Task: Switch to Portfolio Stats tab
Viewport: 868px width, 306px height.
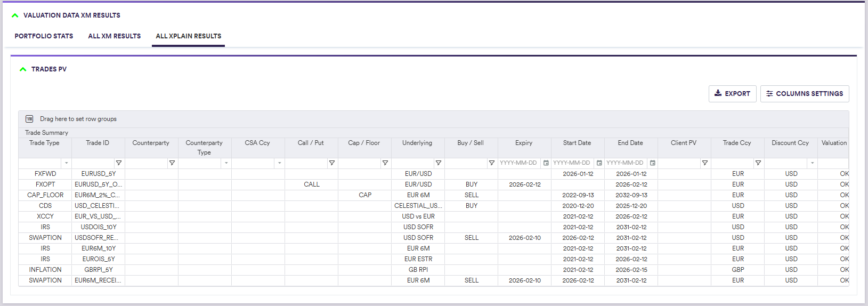Action: (44, 36)
